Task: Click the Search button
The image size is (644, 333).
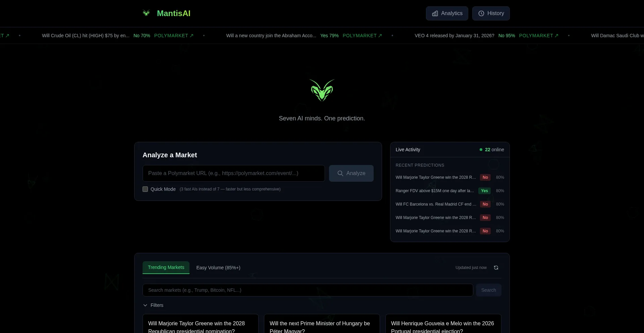Action: (488, 290)
